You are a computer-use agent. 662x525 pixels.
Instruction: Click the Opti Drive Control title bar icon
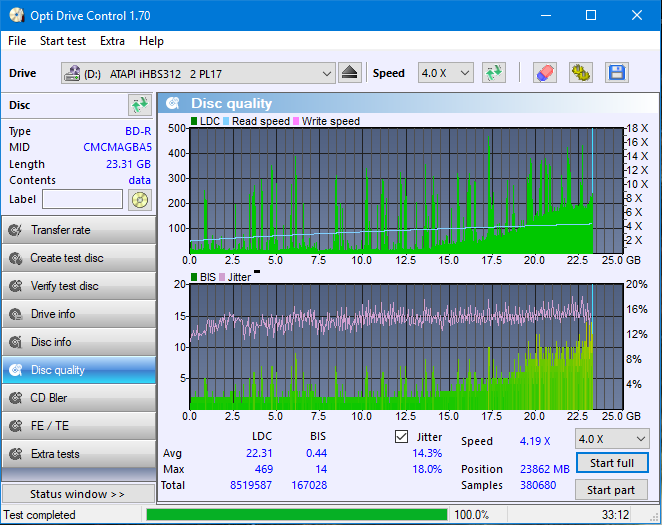(16, 16)
